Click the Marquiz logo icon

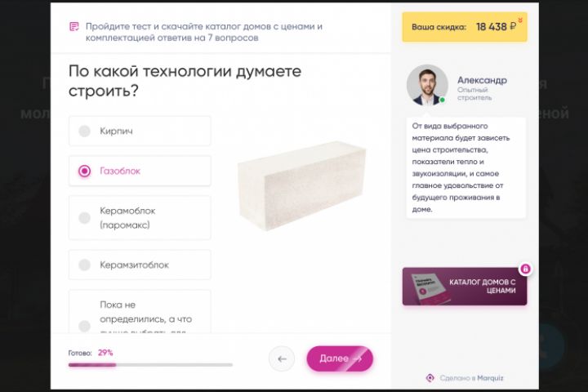coord(430,378)
